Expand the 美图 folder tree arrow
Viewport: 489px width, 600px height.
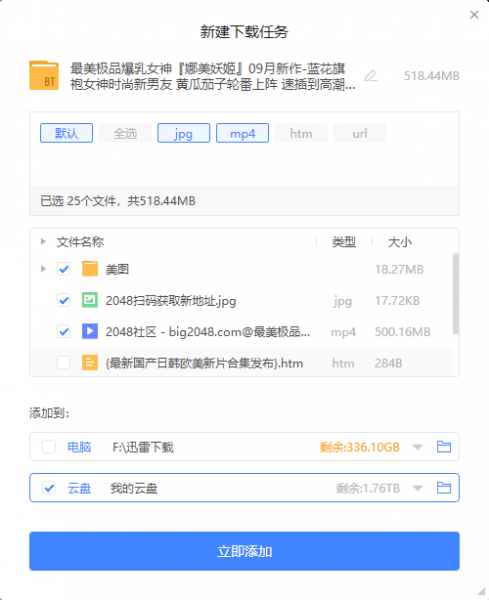tap(43, 269)
